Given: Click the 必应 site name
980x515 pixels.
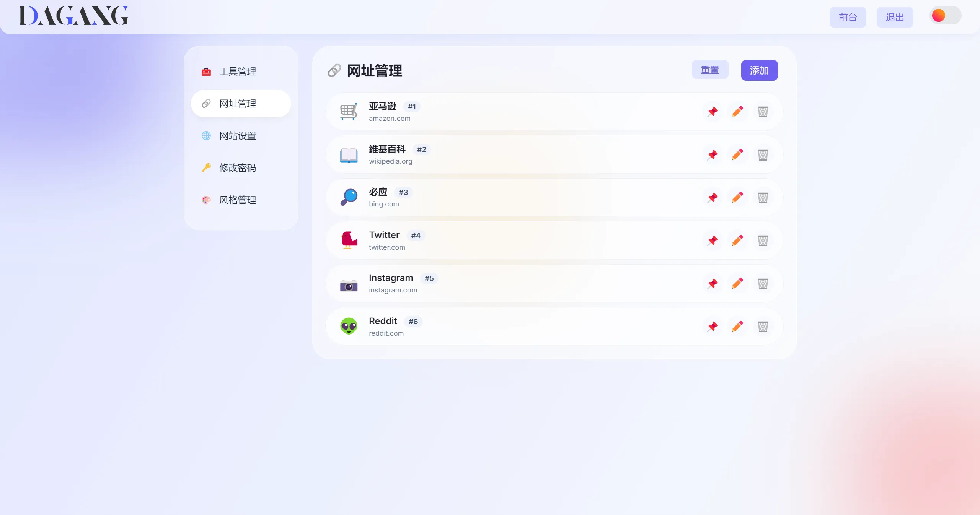Looking at the screenshot, I should pos(378,192).
